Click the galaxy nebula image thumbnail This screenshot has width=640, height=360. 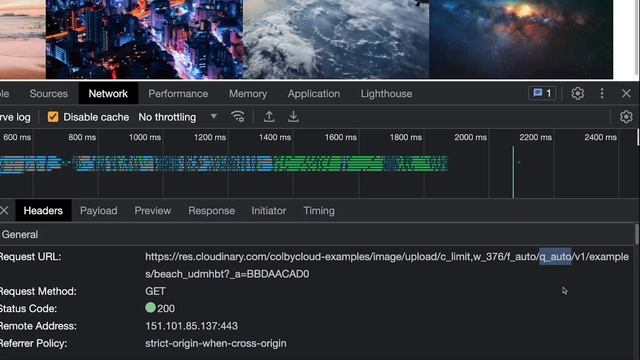click(521, 39)
